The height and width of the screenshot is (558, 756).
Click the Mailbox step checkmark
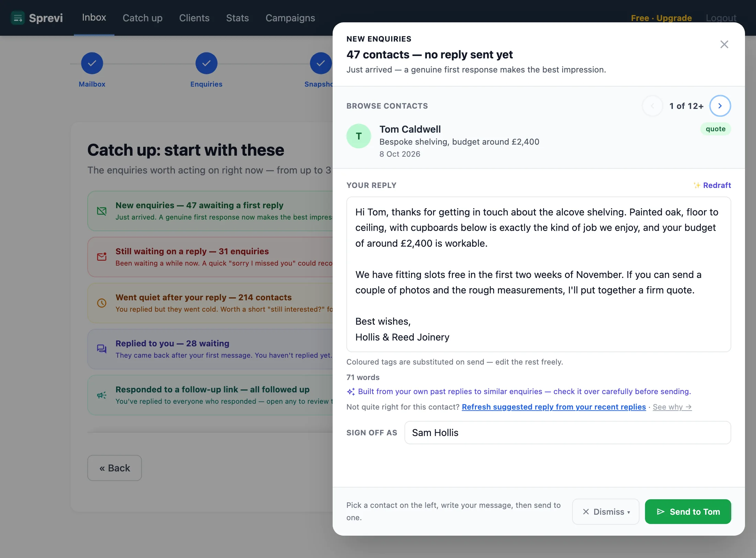pyautogui.click(x=92, y=63)
